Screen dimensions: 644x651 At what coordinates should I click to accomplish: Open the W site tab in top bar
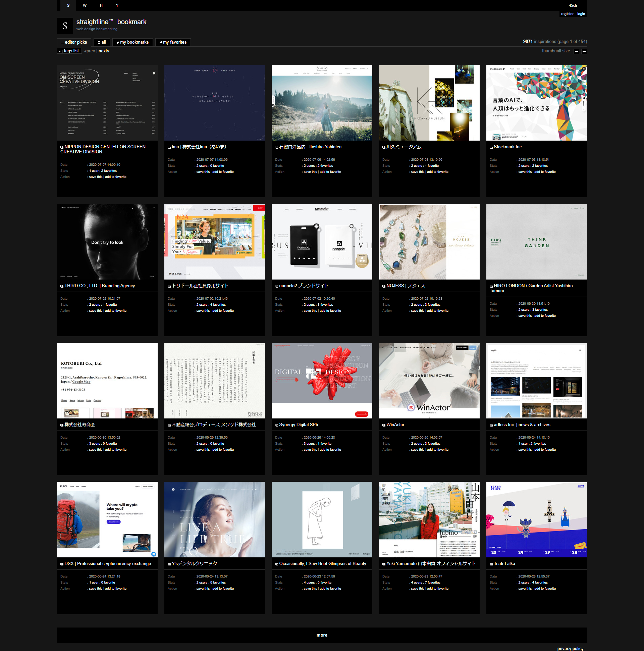coord(85,5)
